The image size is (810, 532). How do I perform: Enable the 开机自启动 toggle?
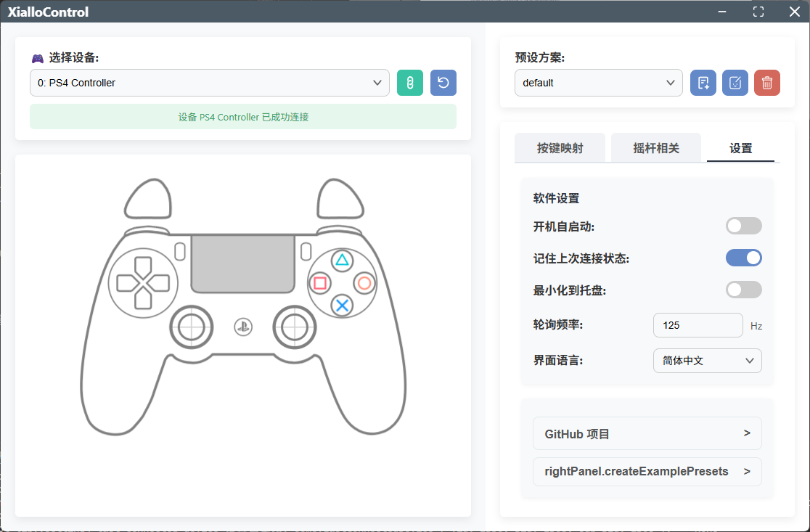click(x=744, y=226)
